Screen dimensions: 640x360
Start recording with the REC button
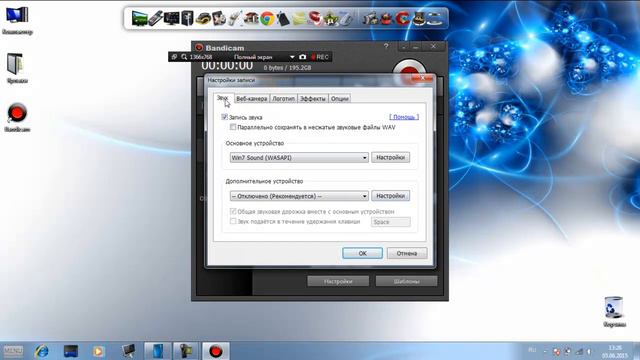pyautogui.click(x=320, y=57)
